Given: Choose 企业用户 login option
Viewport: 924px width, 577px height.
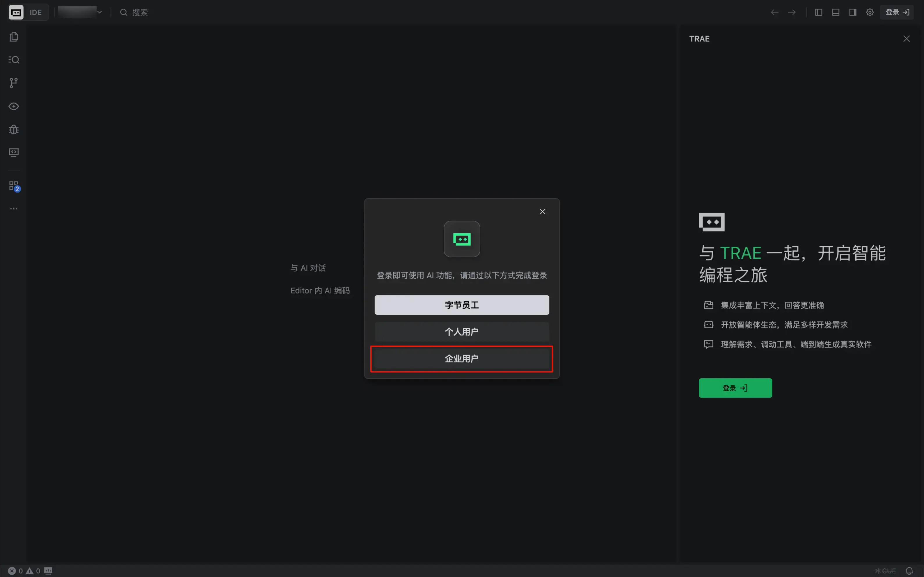Looking at the screenshot, I should pyautogui.click(x=462, y=359).
